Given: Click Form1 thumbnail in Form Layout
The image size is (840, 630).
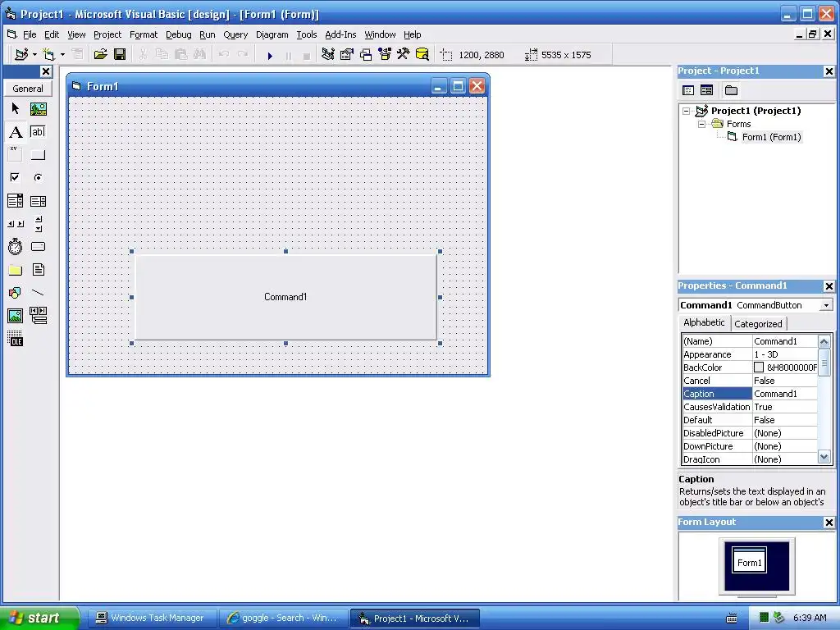Looking at the screenshot, I should click(x=749, y=559).
